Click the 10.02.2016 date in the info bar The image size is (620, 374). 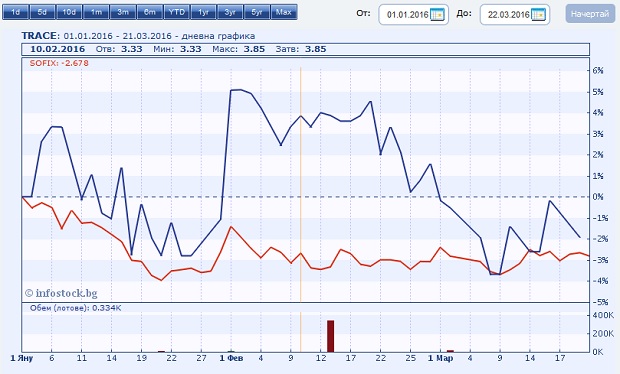[x=57, y=49]
